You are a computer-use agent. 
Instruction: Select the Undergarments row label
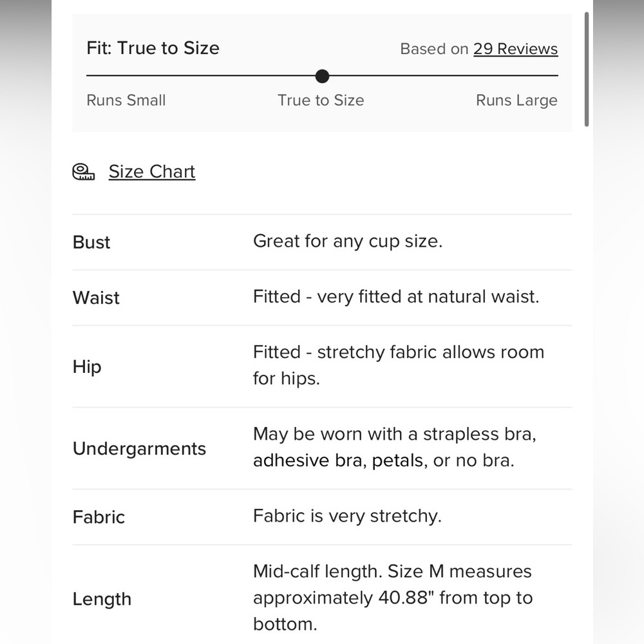[139, 448]
